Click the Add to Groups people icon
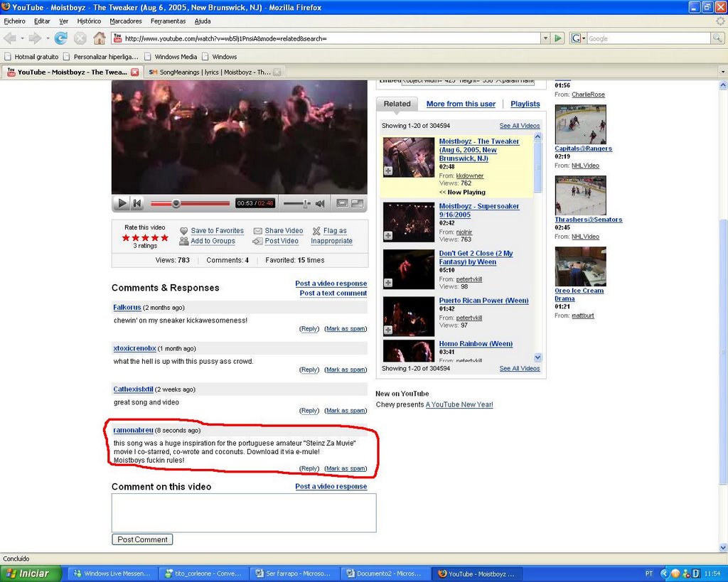 coord(184,241)
